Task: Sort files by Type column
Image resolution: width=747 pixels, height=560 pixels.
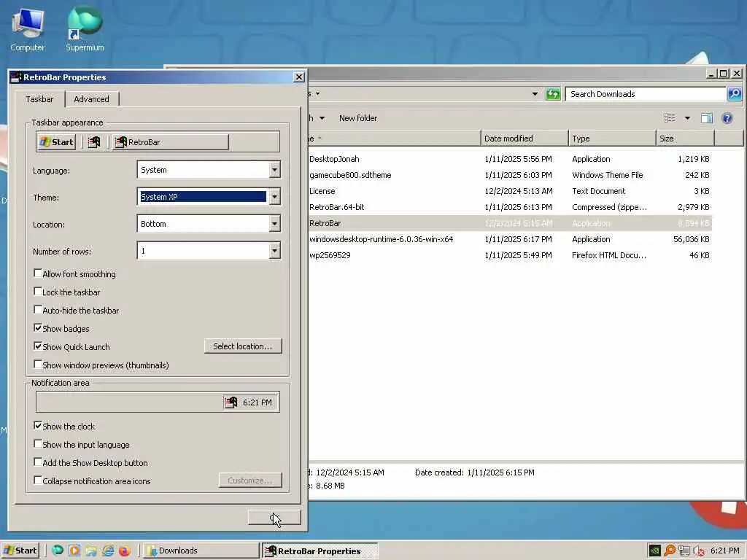Action: point(612,139)
